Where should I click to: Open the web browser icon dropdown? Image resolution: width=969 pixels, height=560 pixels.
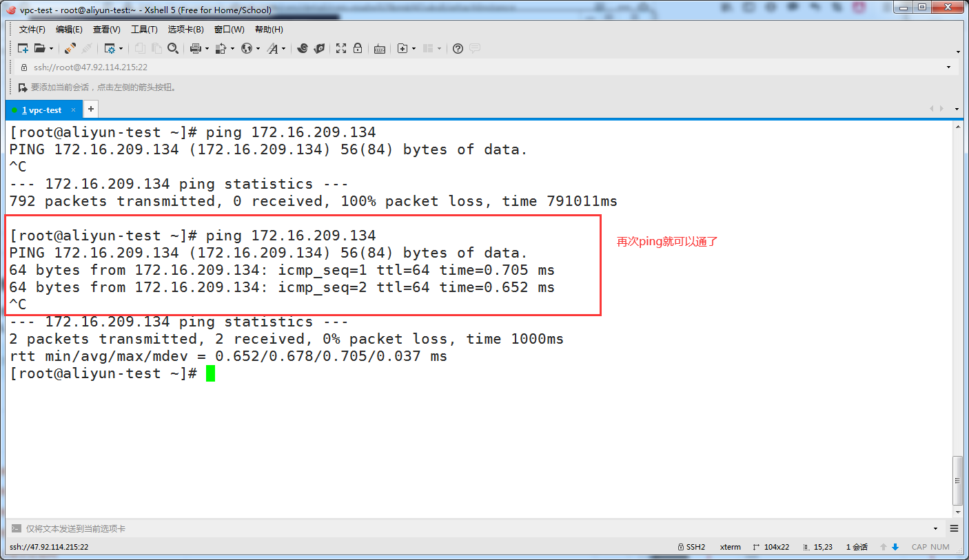tap(258, 48)
